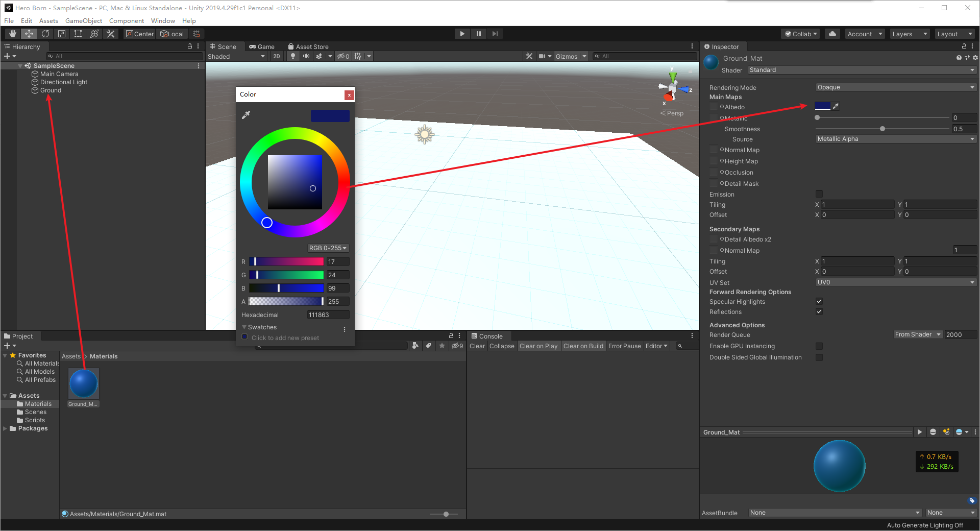980x531 pixels.
Task: Uncheck Specular Highlights
Action: [x=819, y=301]
